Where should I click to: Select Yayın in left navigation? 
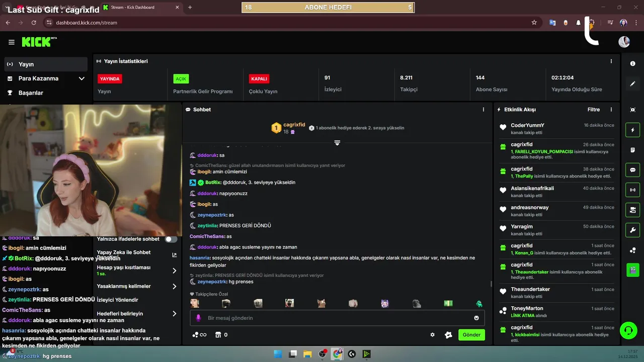tap(46, 64)
